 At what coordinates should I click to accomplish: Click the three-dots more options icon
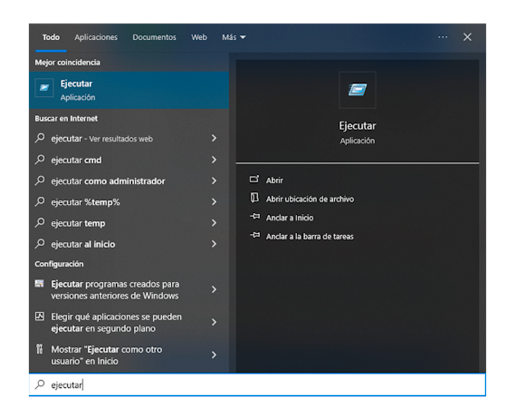pyautogui.click(x=443, y=37)
